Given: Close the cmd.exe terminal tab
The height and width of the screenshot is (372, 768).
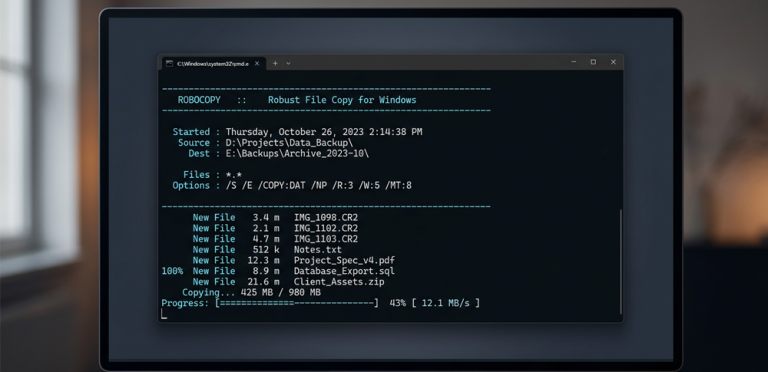Looking at the screenshot, I should click(257, 63).
